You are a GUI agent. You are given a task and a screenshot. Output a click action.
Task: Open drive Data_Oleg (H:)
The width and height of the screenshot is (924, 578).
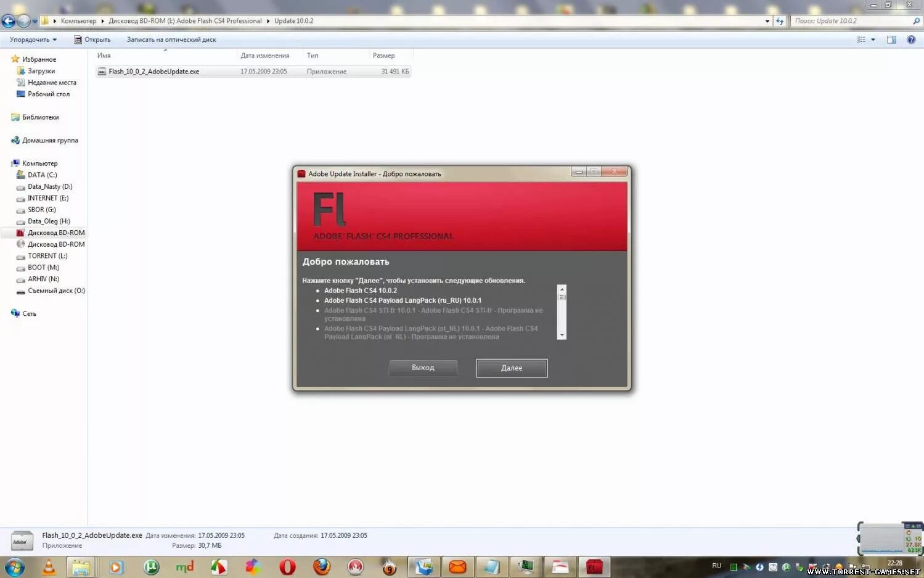click(x=49, y=221)
